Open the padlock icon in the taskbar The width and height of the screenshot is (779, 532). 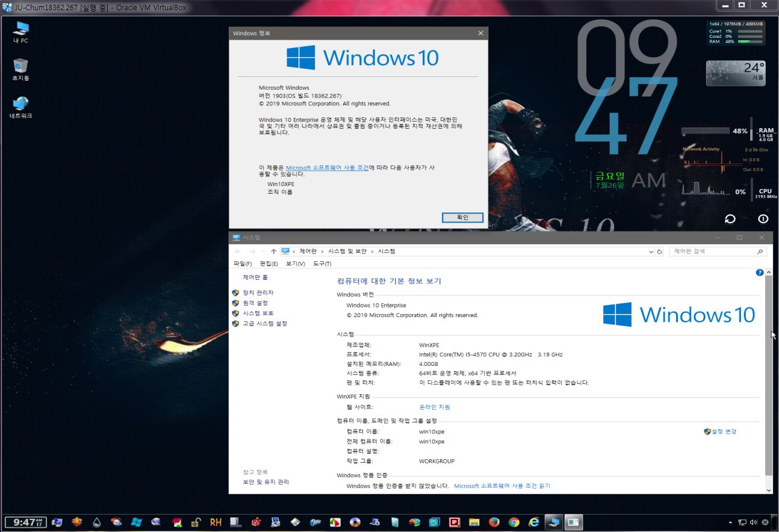pyautogui.click(x=196, y=522)
